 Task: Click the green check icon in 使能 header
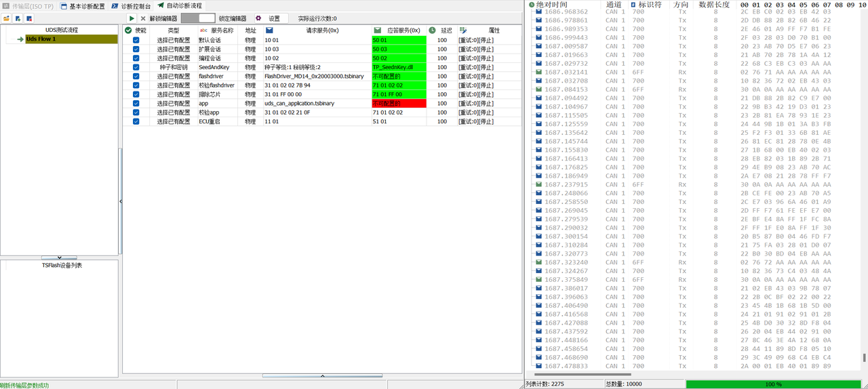(x=128, y=30)
